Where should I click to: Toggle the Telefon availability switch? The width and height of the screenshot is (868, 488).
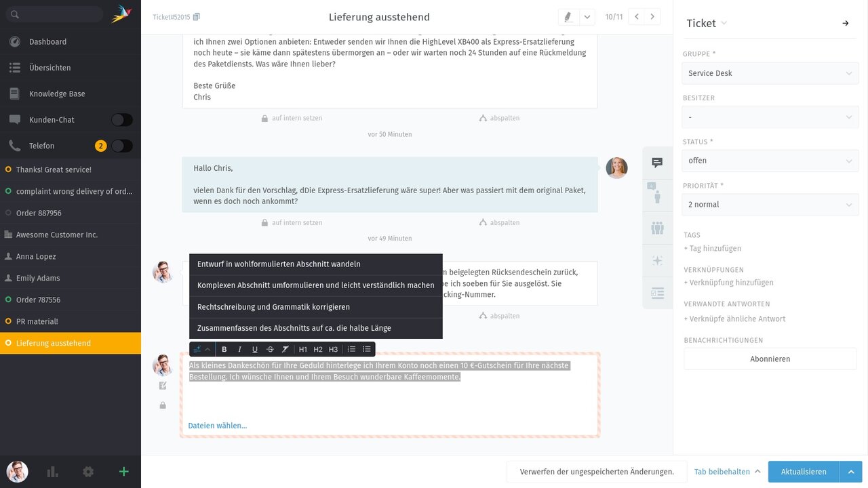pyautogui.click(x=122, y=146)
